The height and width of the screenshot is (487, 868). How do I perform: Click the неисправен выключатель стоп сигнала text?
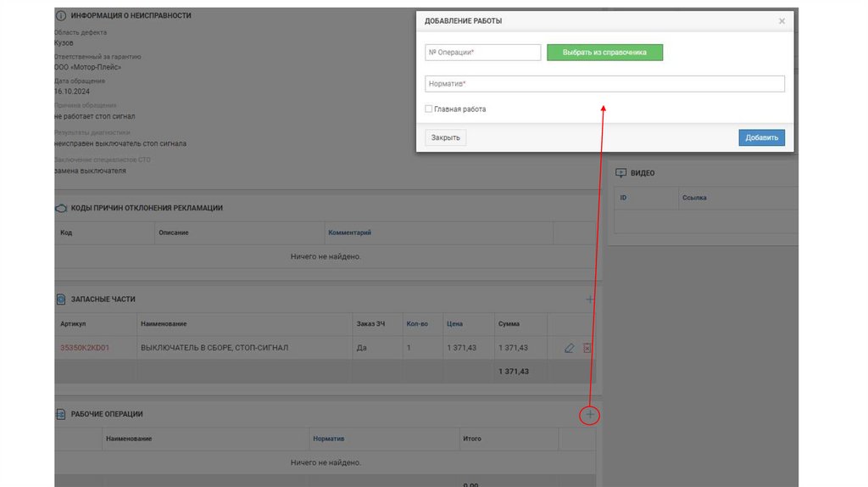pos(120,143)
